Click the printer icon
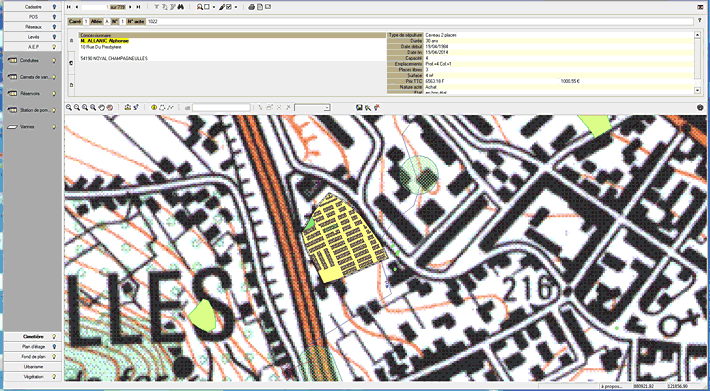This screenshot has width=710, height=391. (x=252, y=7)
